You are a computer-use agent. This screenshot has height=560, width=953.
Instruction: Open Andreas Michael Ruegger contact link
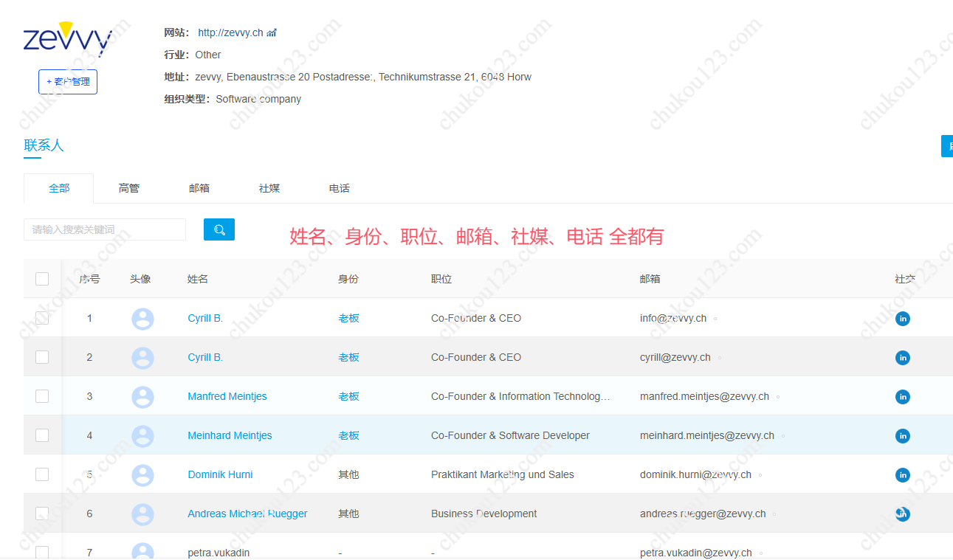tap(247, 514)
